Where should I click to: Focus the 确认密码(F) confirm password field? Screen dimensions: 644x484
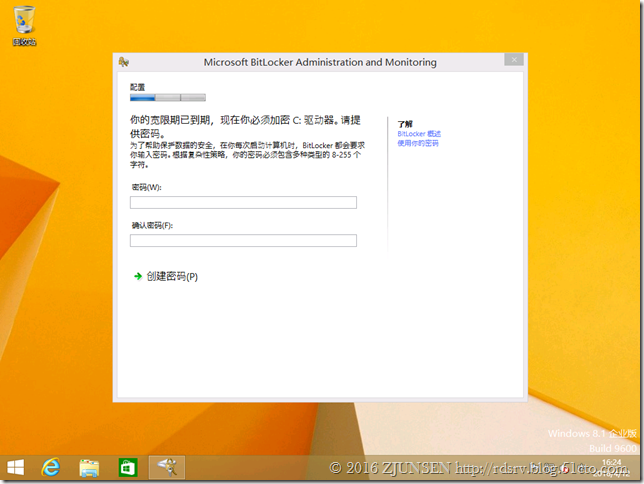(x=243, y=240)
